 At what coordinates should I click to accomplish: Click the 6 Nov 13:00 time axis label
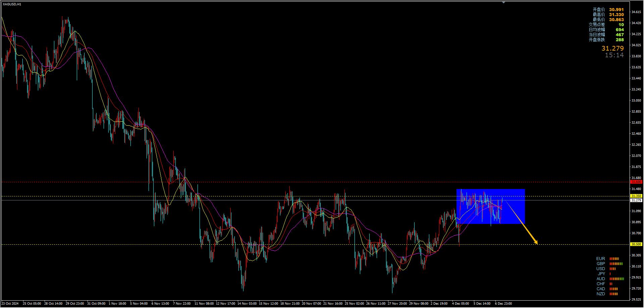click(160, 304)
